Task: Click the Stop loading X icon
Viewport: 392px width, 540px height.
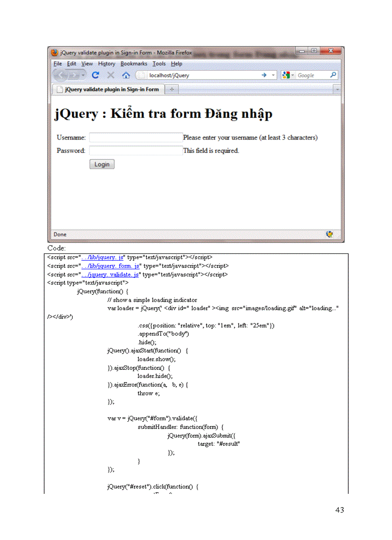Action: coord(110,75)
